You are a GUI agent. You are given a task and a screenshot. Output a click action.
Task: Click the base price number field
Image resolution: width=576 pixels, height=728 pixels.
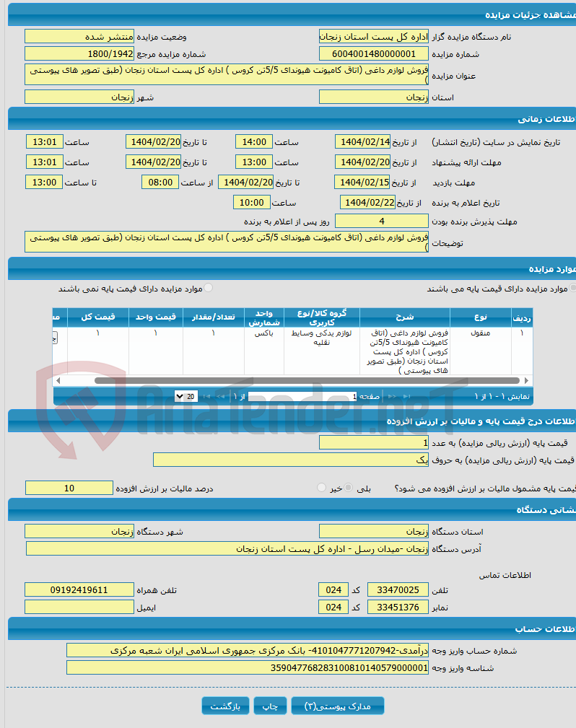tap(374, 443)
